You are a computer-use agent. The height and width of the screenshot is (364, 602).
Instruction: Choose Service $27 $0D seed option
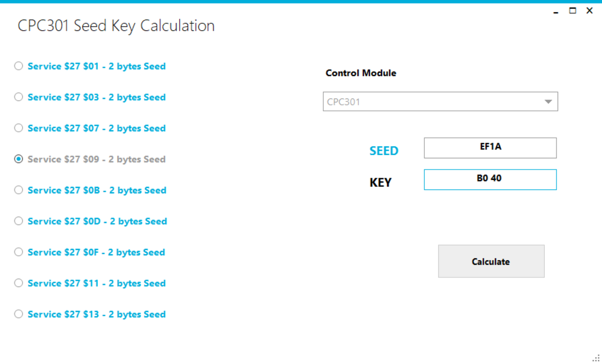point(18,221)
